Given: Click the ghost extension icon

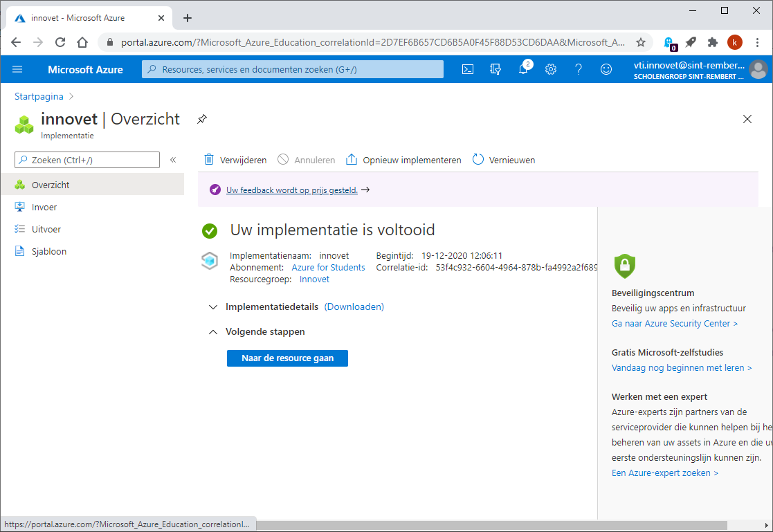Looking at the screenshot, I should pos(669,44).
